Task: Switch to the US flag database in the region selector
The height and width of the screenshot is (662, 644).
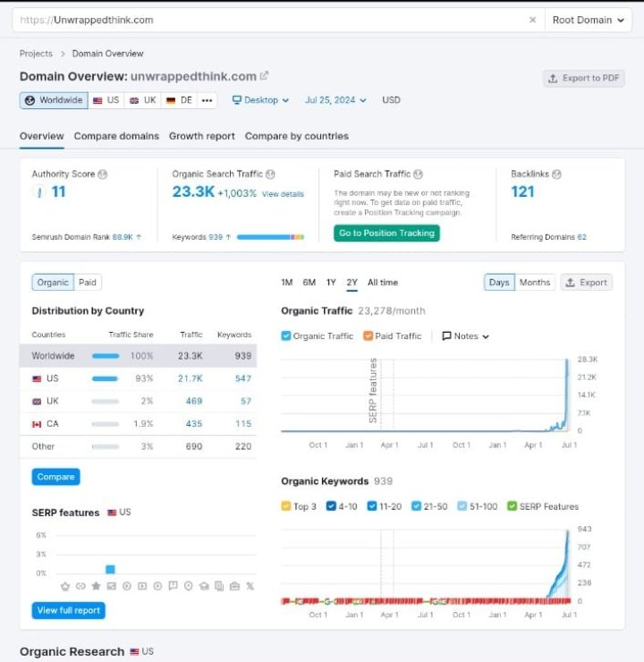Action: (x=106, y=100)
